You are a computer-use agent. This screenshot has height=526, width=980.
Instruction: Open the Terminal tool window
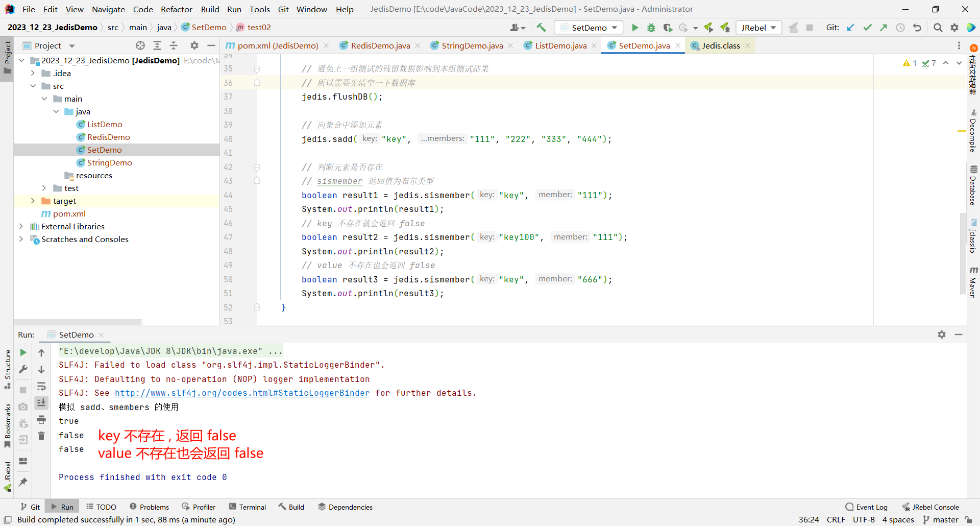[247, 507]
